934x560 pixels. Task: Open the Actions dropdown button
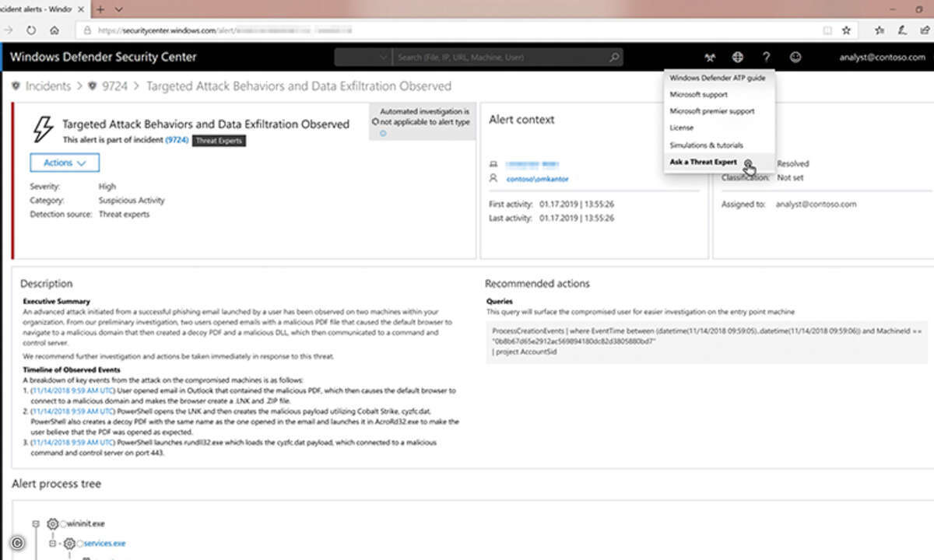[65, 163]
